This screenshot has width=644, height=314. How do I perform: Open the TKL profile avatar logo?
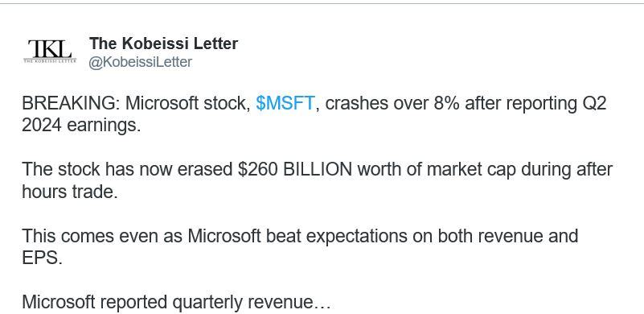point(50,52)
